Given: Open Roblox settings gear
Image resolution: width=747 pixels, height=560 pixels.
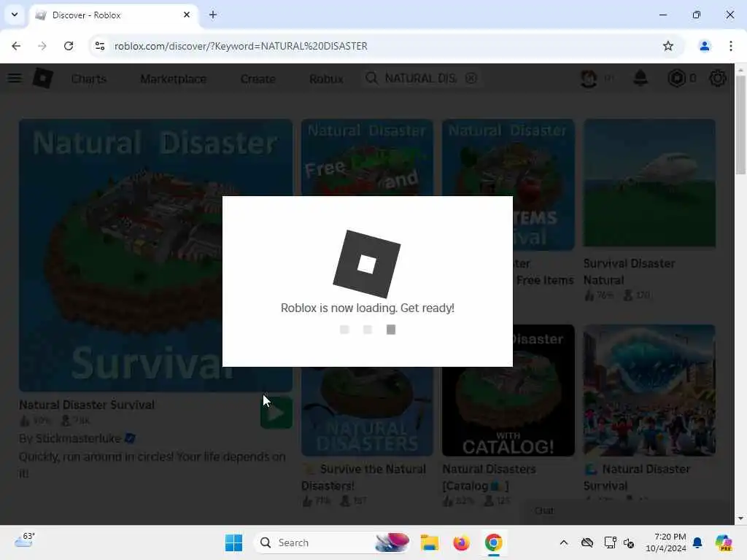Looking at the screenshot, I should pos(718,78).
